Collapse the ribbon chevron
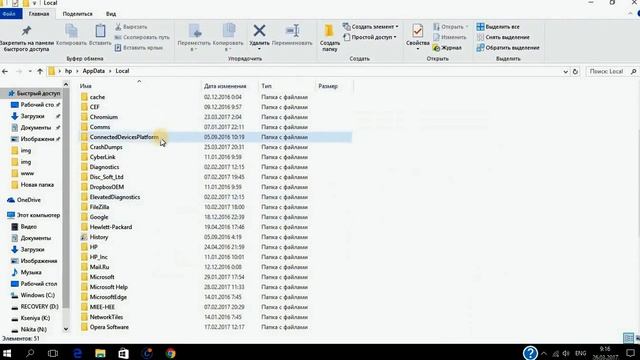Image resolution: width=640 pixels, height=360 pixels. [x=630, y=14]
